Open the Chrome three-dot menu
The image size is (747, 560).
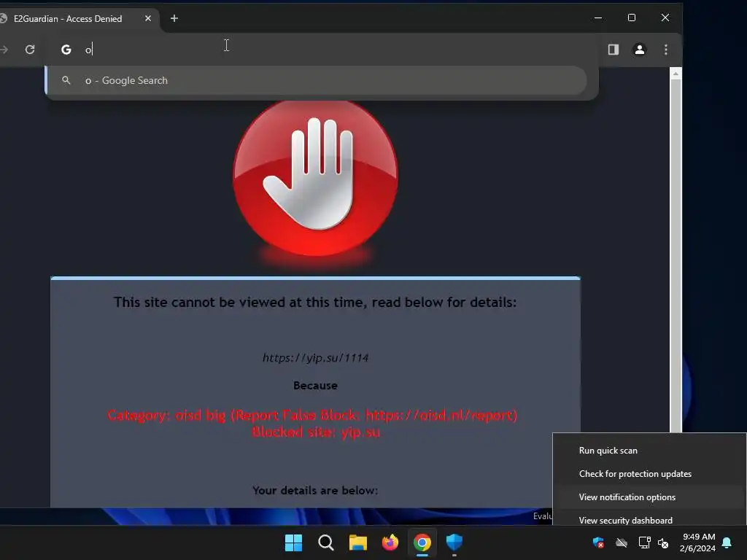pyautogui.click(x=666, y=50)
